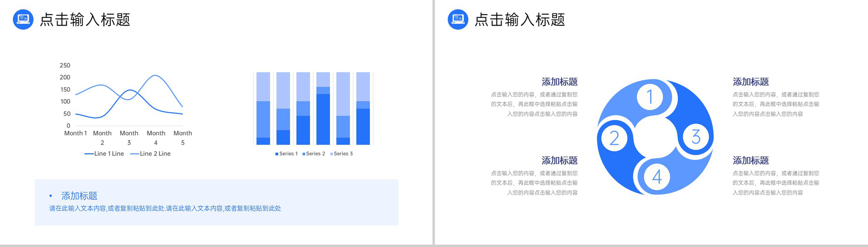Click the Line 1 Line legend entry
Viewport: 868px width, 247px height.
[x=104, y=154]
